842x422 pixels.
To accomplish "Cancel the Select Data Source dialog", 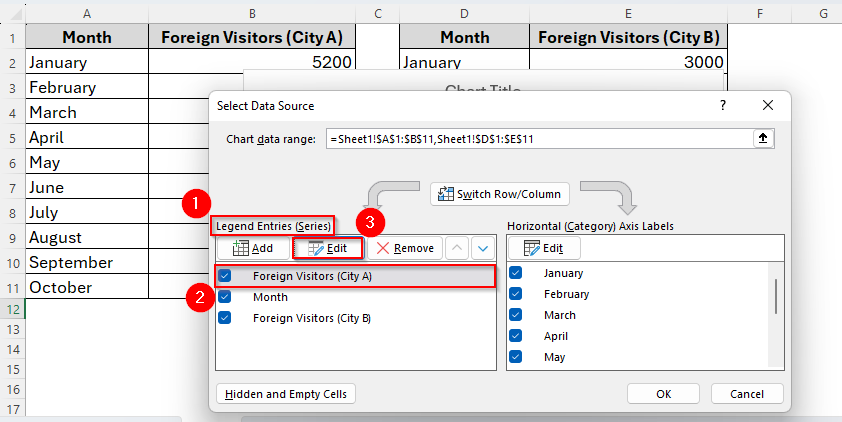I will [x=741, y=394].
